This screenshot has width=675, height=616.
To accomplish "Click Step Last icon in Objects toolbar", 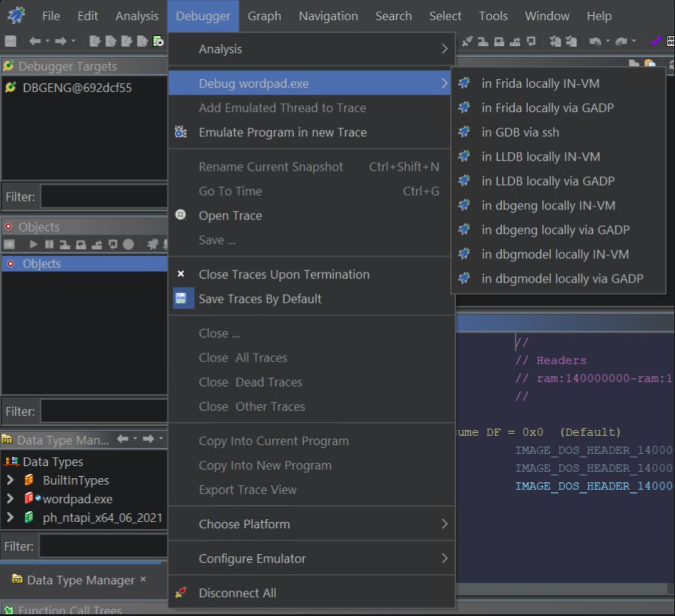I will pyautogui.click(x=112, y=244).
